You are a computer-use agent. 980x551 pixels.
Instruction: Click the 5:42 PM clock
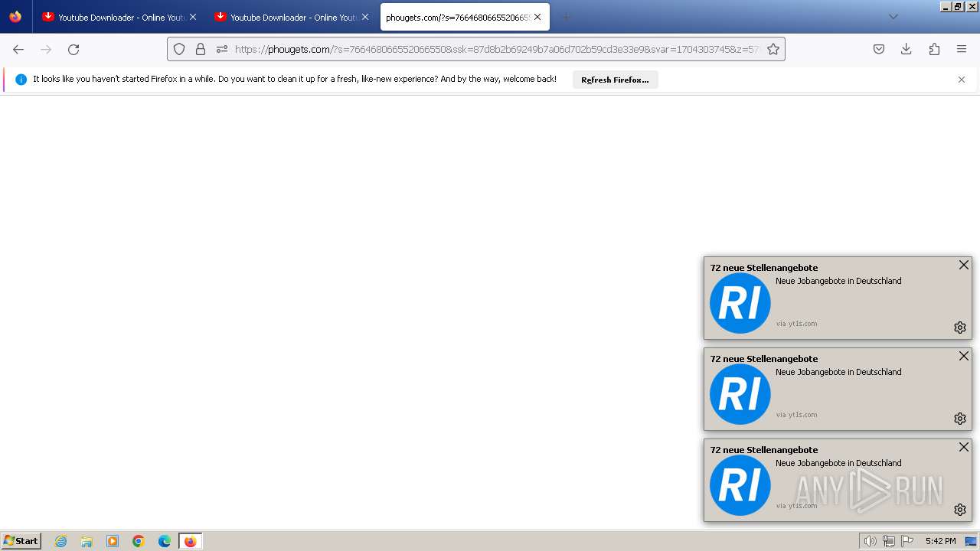pyautogui.click(x=940, y=541)
